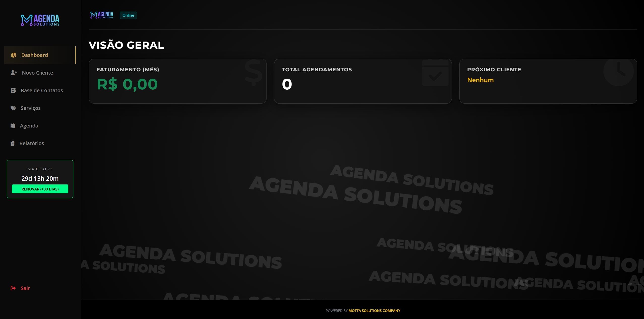
Task: Click the sidebar Agenda Solutions logo
Action: (x=40, y=20)
